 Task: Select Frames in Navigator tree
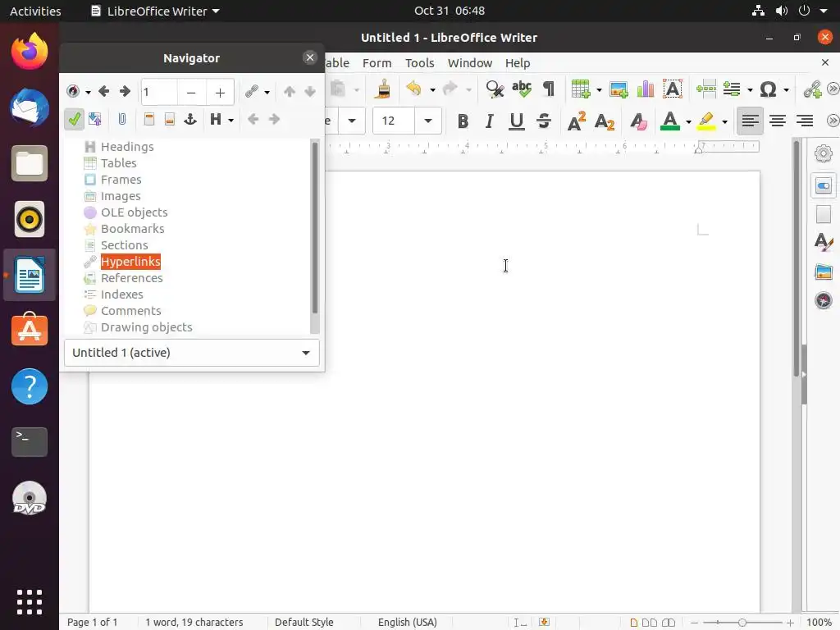click(121, 180)
